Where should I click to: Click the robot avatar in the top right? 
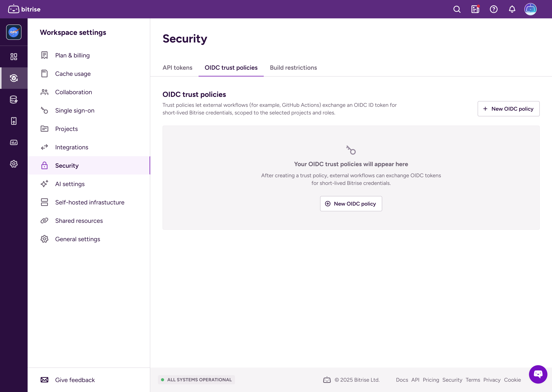[x=531, y=9]
